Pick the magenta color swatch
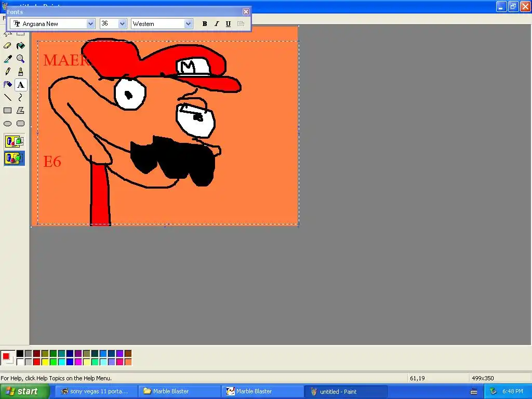This screenshot has height=399, width=532. pyautogui.click(x=78, y=362)
